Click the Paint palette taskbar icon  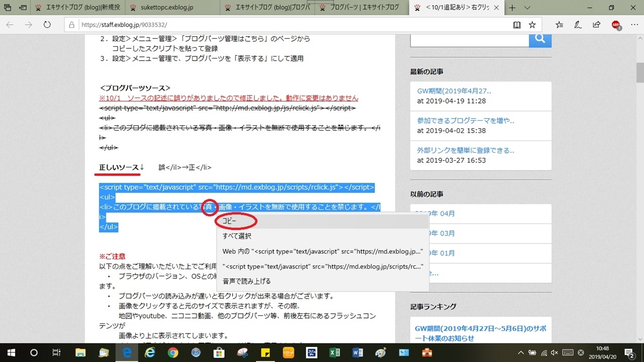(x=380, y=353)
